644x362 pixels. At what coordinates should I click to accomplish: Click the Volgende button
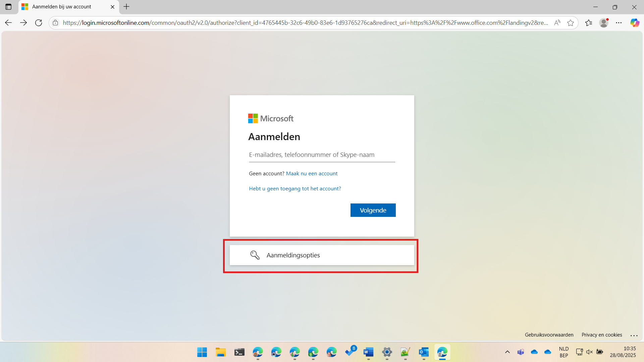(x=373, y=210)
